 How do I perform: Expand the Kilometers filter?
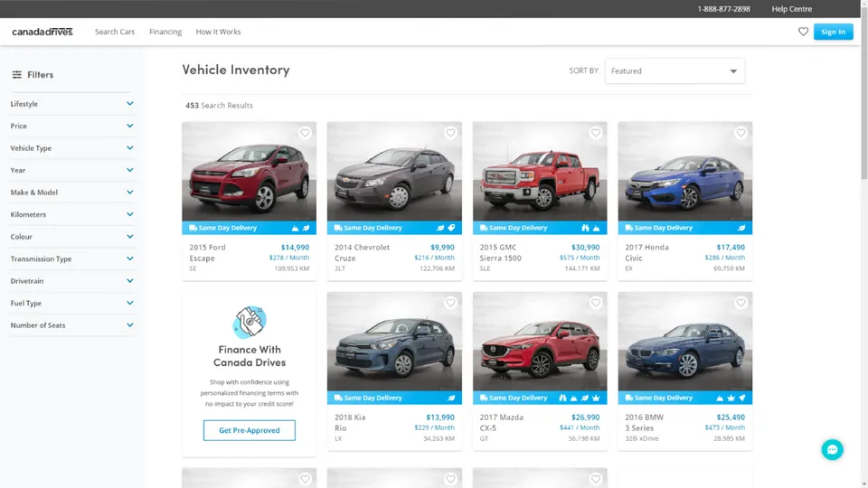pyautogui.click(x=72, y=214)
